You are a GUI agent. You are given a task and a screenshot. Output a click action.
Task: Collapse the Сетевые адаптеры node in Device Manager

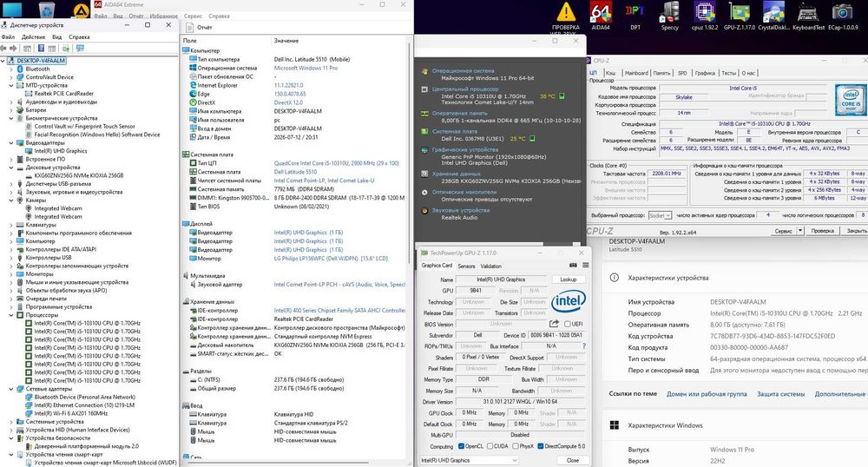pos(11,388)
